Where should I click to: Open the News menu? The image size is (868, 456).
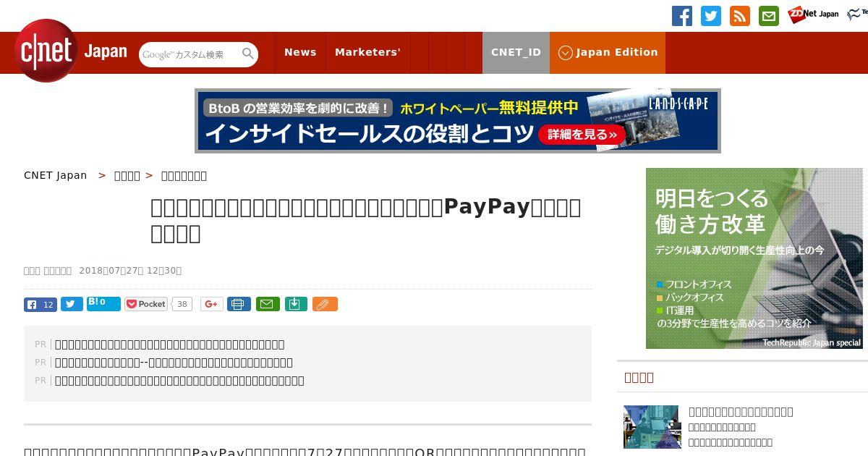point(300,52)
